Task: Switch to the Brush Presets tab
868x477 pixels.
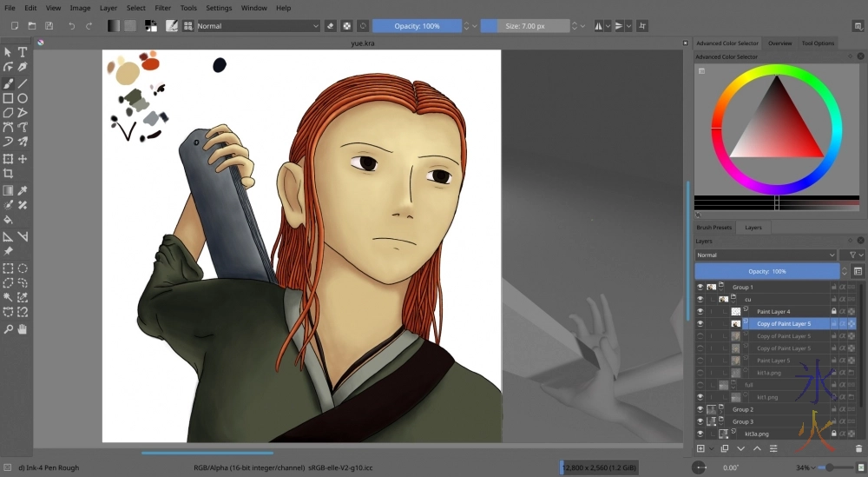Action: click(x=714, y=228)
